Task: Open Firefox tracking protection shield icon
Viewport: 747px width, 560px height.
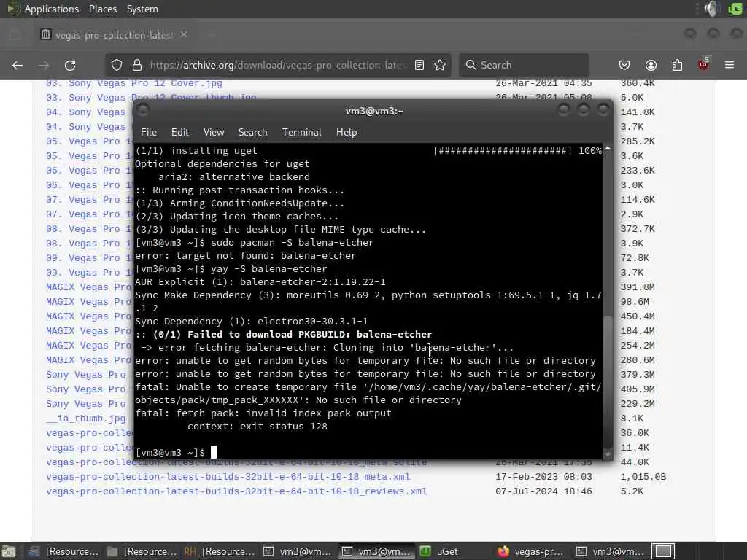Action: pos(117,65)
